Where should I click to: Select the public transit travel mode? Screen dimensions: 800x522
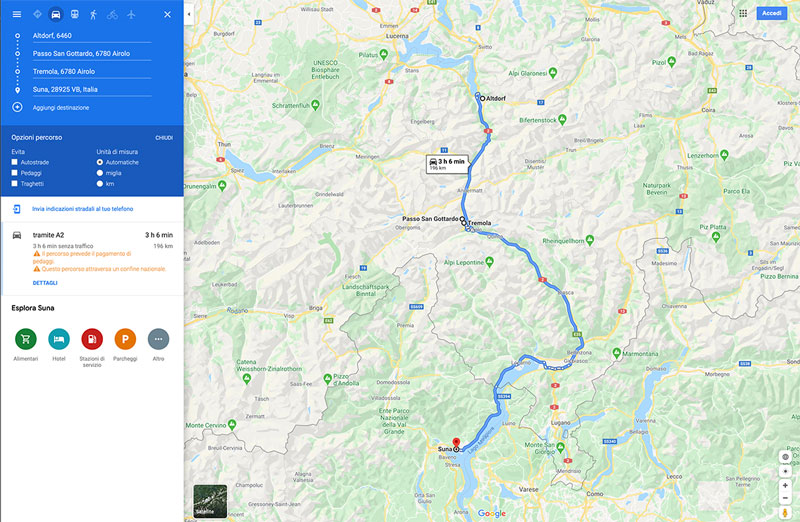(x=74, y=14)
